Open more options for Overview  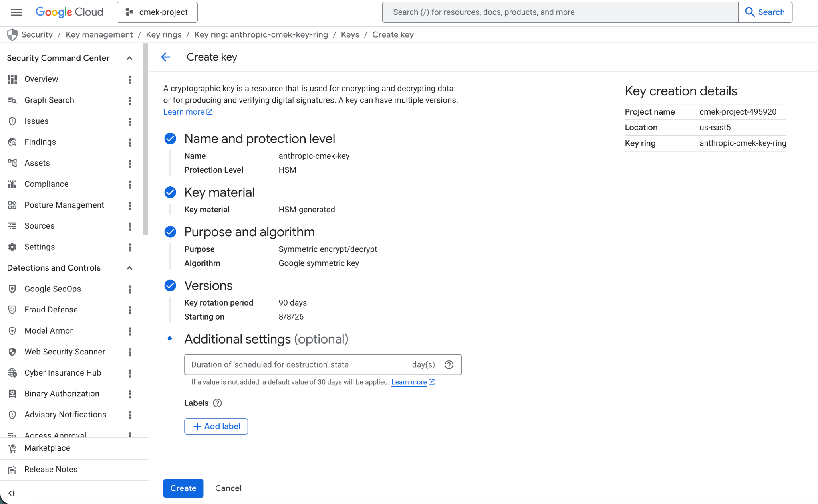130,79
